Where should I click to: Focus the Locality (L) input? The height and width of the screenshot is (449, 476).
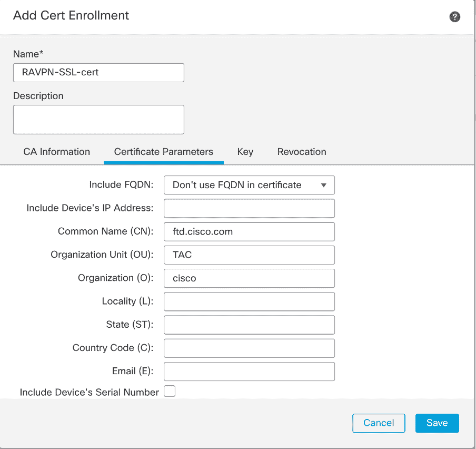coord(249,301)
